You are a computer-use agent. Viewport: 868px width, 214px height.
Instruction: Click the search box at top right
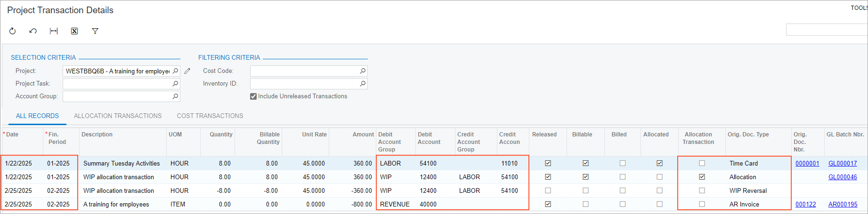click(826, 30)
